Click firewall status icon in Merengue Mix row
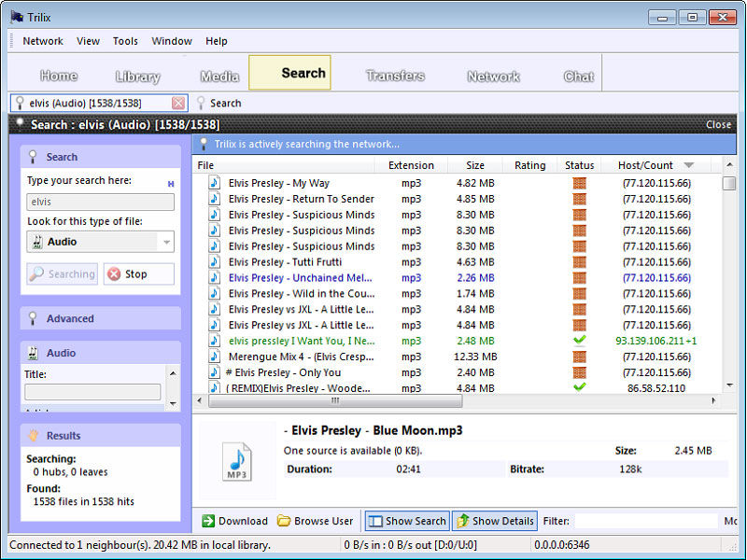The image size is (747, 560). pos(579,357)
